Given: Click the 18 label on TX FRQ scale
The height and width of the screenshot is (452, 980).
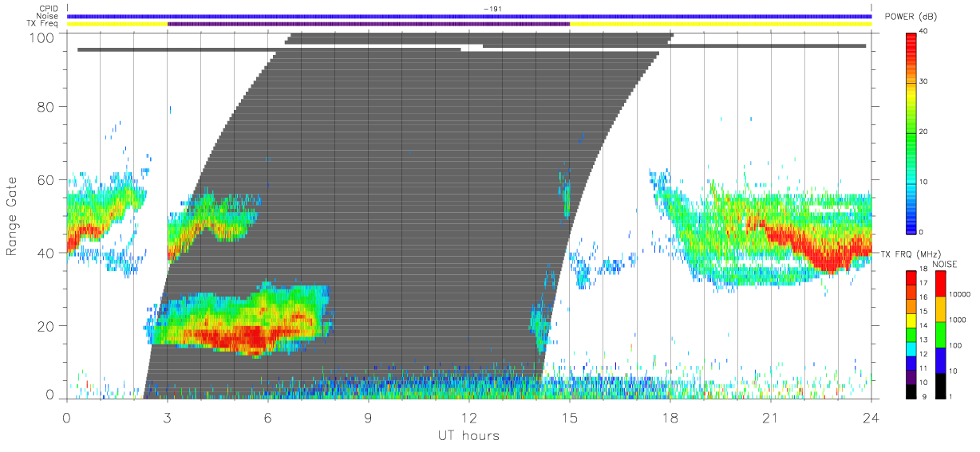Looking at the screenshot, I should point(924,270).
